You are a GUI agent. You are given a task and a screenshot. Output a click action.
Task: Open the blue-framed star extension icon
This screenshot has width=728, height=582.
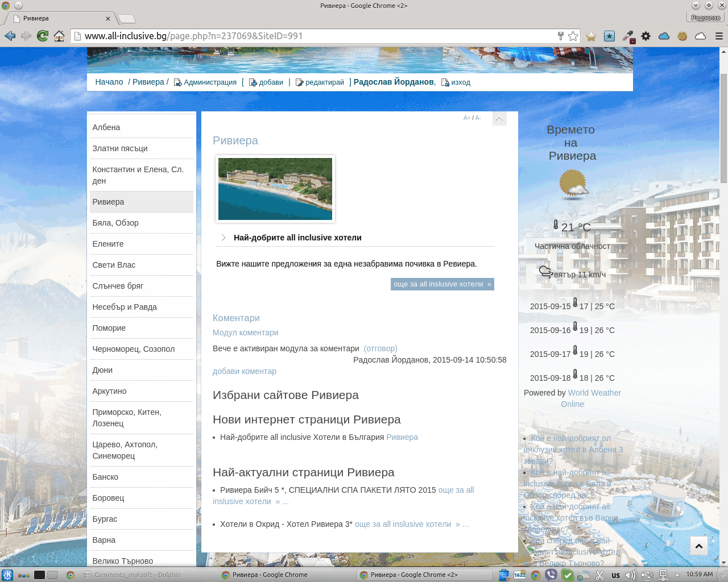click(609, 36)
